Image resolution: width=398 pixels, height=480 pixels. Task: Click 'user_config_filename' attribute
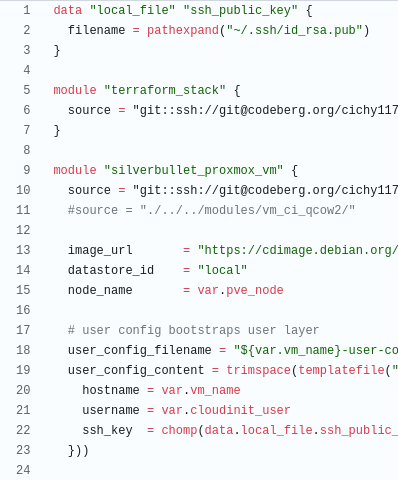pyautogui.click(x=140, y=350)
